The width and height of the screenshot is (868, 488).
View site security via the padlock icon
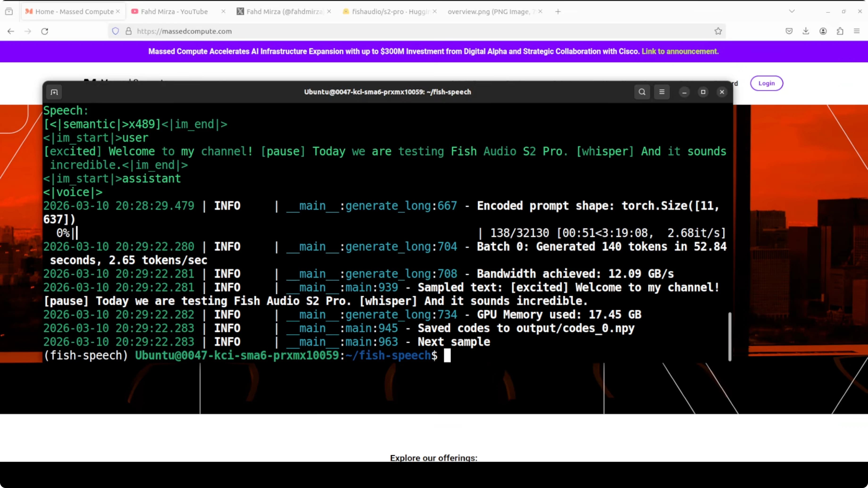coord(128,31)
